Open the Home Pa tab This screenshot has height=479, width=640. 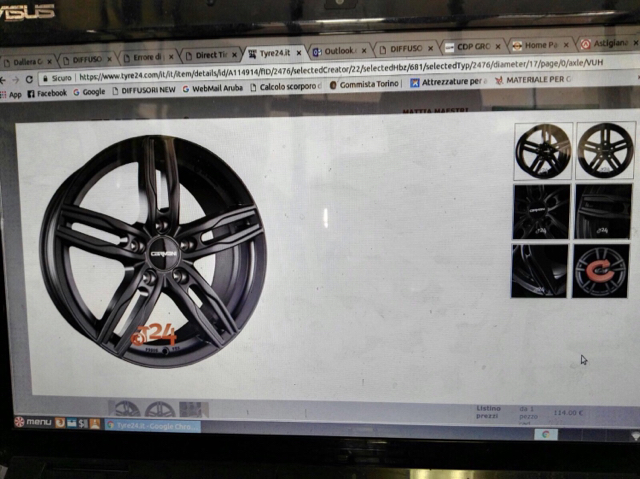pos(541,45)
